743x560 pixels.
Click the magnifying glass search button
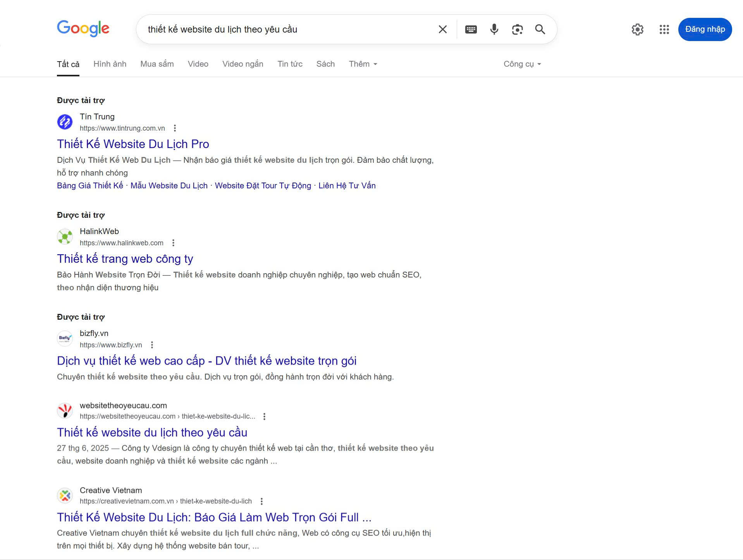click(540, 29)
